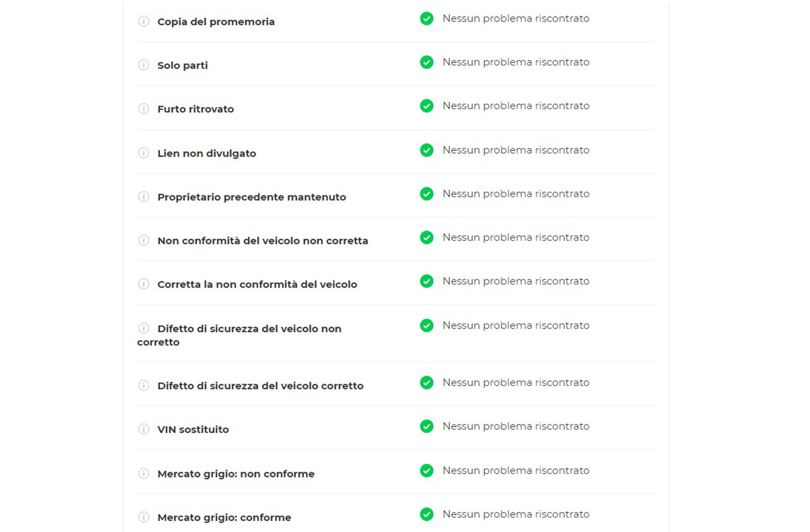Show info for Mercato grigio: conforme

pyautogui.click(x=144, y=517)
